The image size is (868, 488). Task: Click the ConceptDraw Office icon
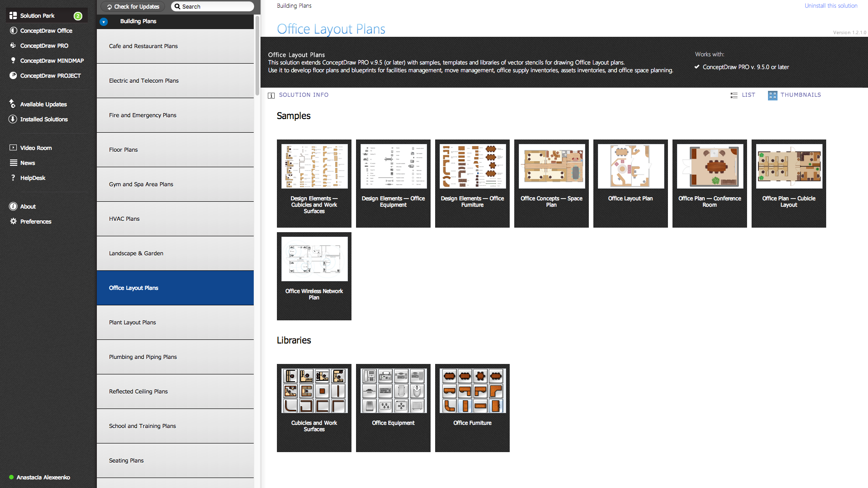[x=13, y=30]
